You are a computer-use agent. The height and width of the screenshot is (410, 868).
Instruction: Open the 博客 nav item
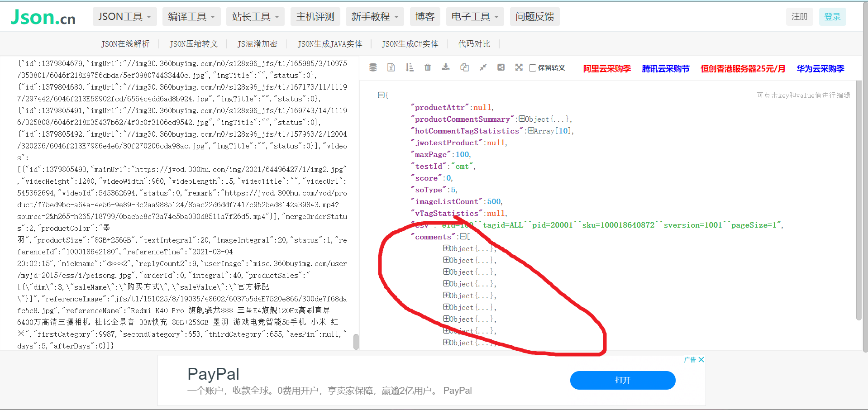pos(425,17)
